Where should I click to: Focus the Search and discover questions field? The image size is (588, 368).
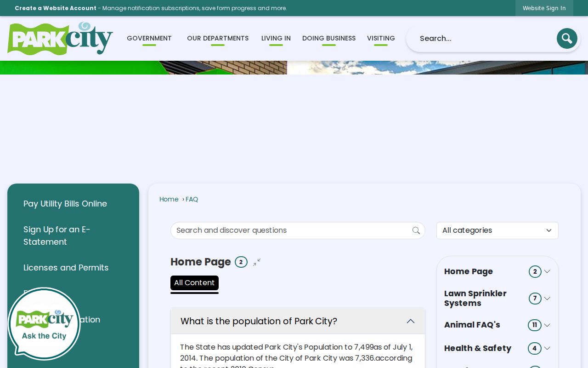pyautogui.click(x=292, y=230)
